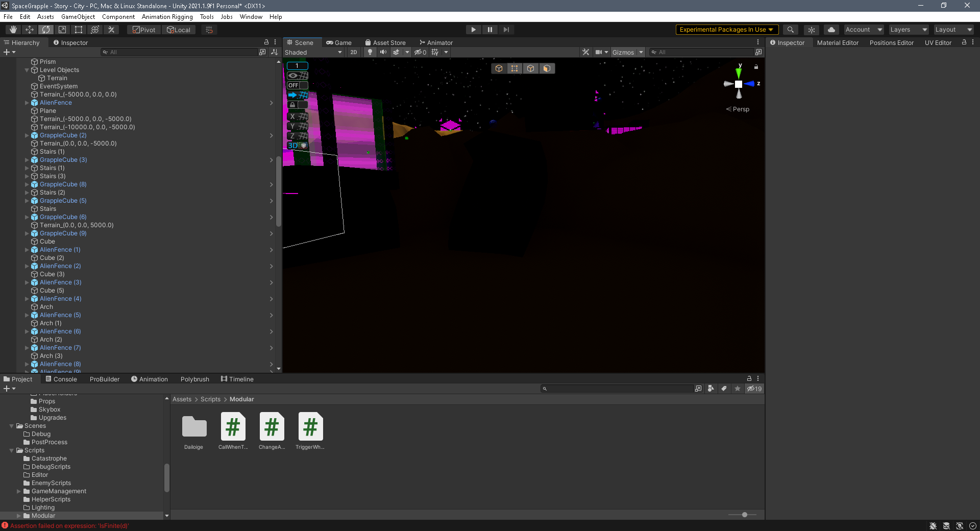
Task: Select the Move tool
Action: [30, 30]
